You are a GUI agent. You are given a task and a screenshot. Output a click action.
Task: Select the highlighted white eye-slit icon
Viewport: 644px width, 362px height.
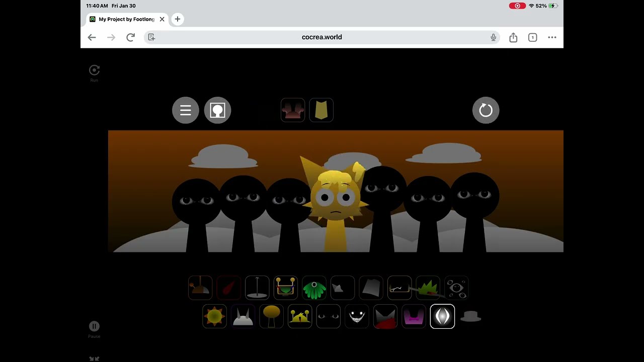pyautogui.click(x=442, y=316)
